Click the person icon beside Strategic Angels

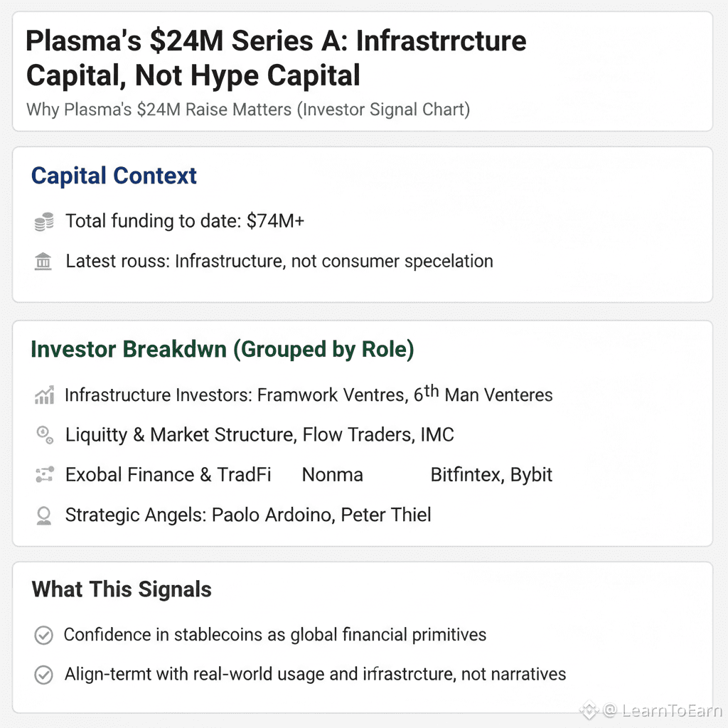coord(44,515)
